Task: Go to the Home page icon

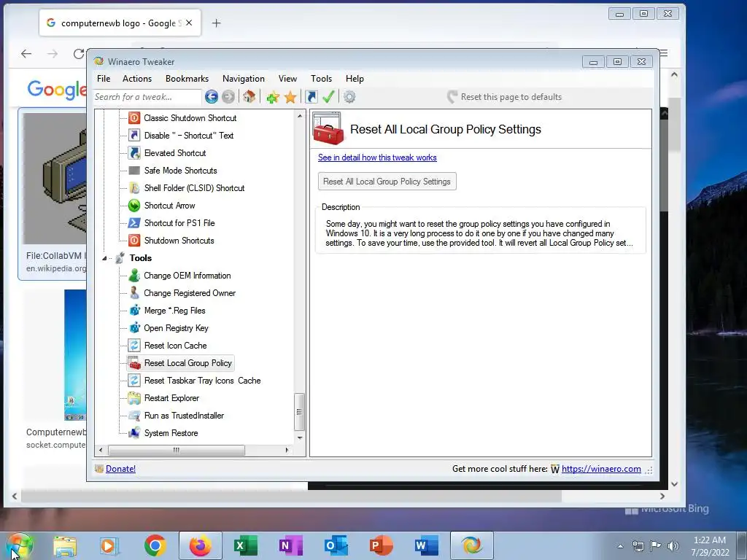Action: tap(249, 97)
